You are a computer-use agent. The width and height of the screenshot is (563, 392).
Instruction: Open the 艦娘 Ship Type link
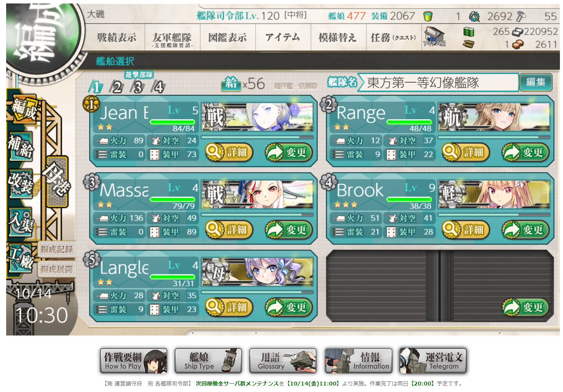(x=208, y=361)
